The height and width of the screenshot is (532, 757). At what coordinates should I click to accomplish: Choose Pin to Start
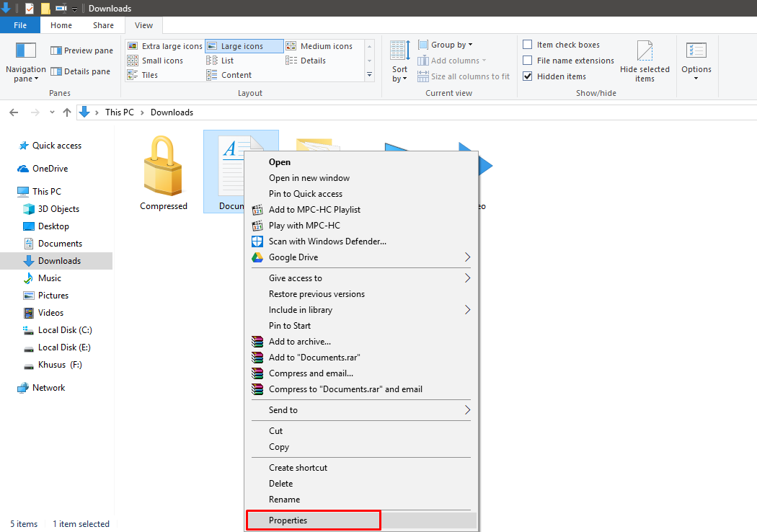click(361, 326)
